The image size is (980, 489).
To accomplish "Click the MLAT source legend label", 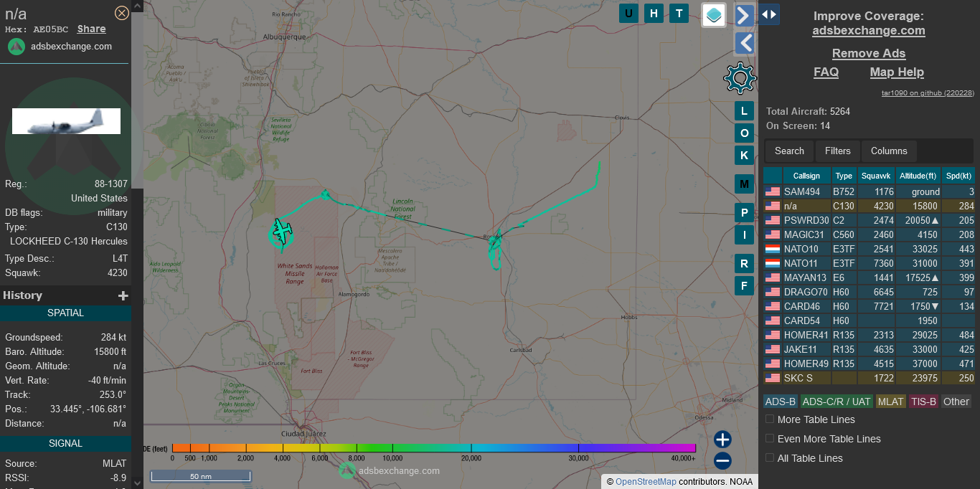I will (x=891, y=402).
